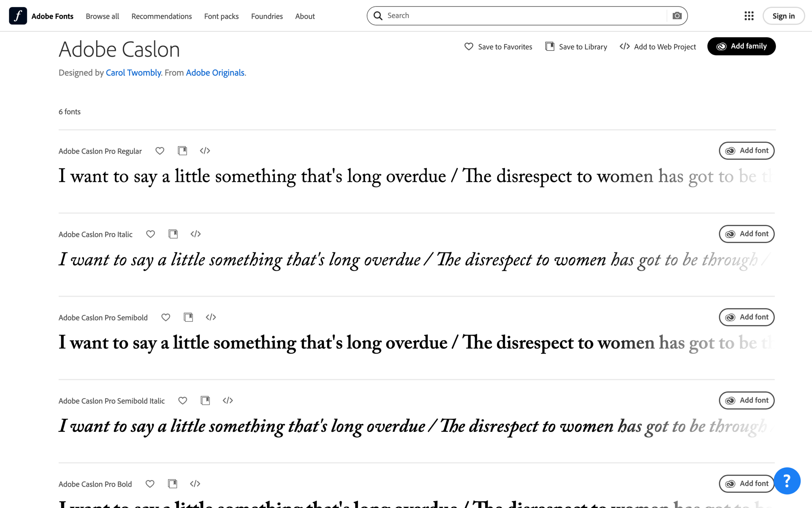Click the Add family button
The height and width of the screenshot is (508, 812).
coord(742,46)
